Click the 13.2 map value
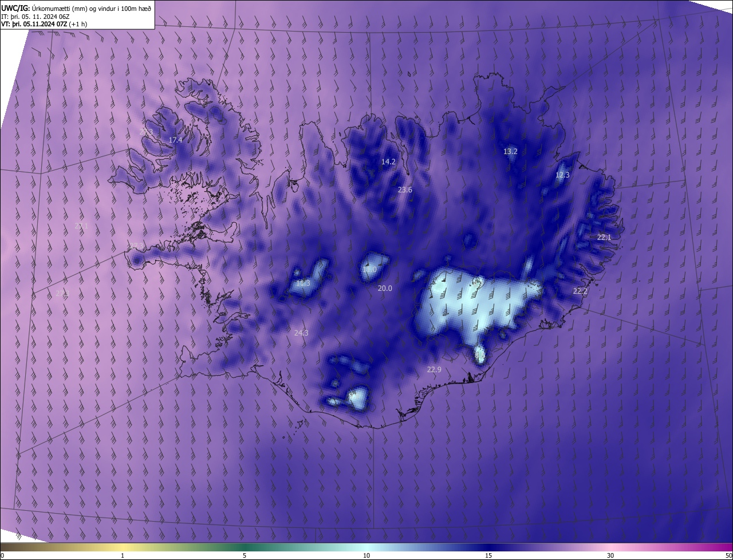The image size is (733, 560). [x=510, y=152]
